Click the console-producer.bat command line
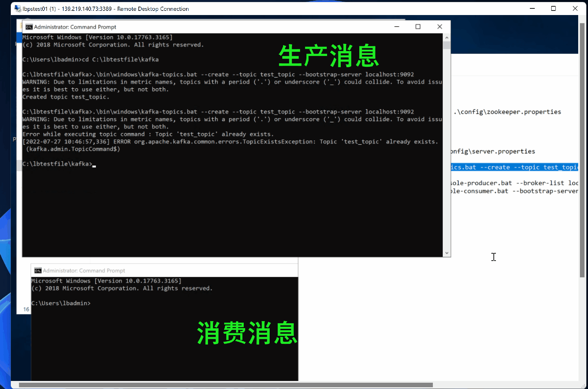The height and width of the screenshot is (389, 588). [x=514, y=183]
